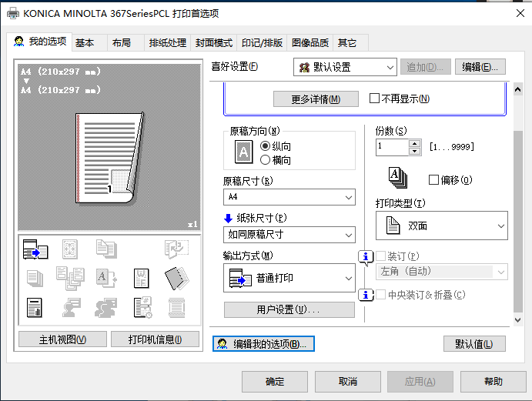The width and height of the screenshot is (532, 401).
Task: Switch to the 图像品质 tab
Action: 310,43
